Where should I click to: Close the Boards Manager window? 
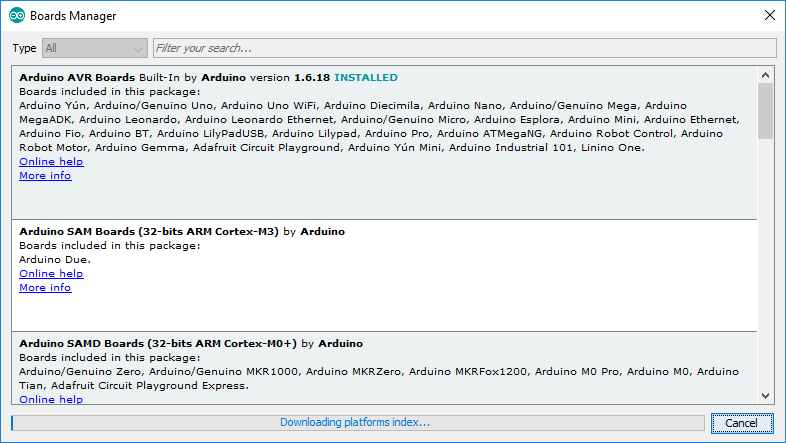point(769,16)
